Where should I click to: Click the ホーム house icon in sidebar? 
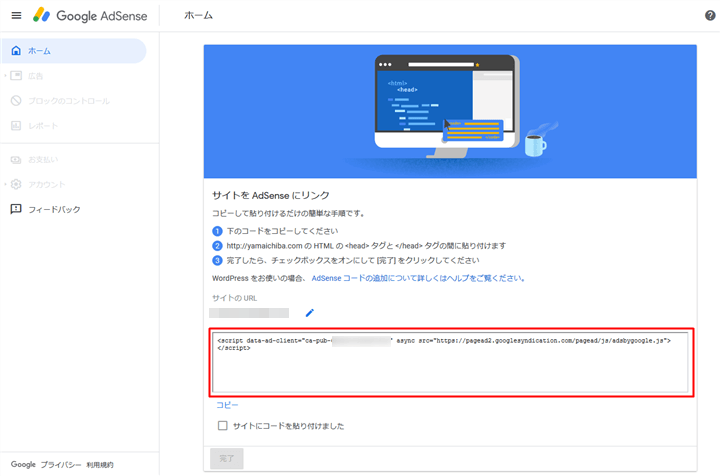point(16,51)
